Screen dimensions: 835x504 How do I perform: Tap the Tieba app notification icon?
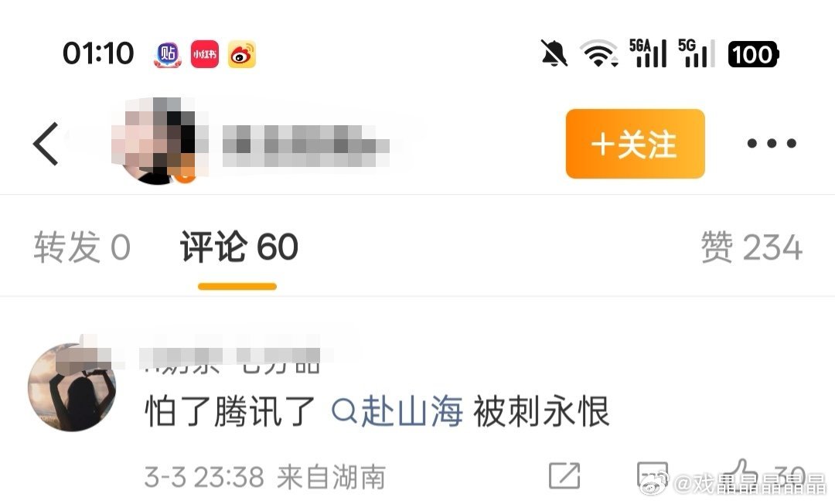click(x=168, y=54)
